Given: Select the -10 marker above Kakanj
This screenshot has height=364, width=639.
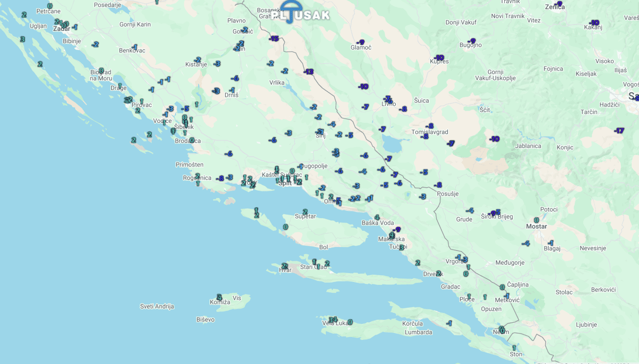Looking at the screenshot, I should click(x=594, y=23).
